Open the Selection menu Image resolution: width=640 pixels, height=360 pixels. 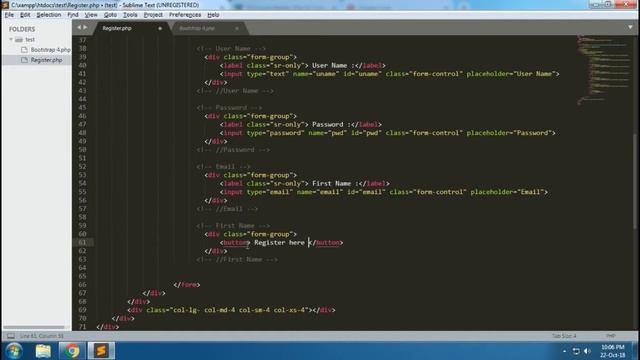49,15
